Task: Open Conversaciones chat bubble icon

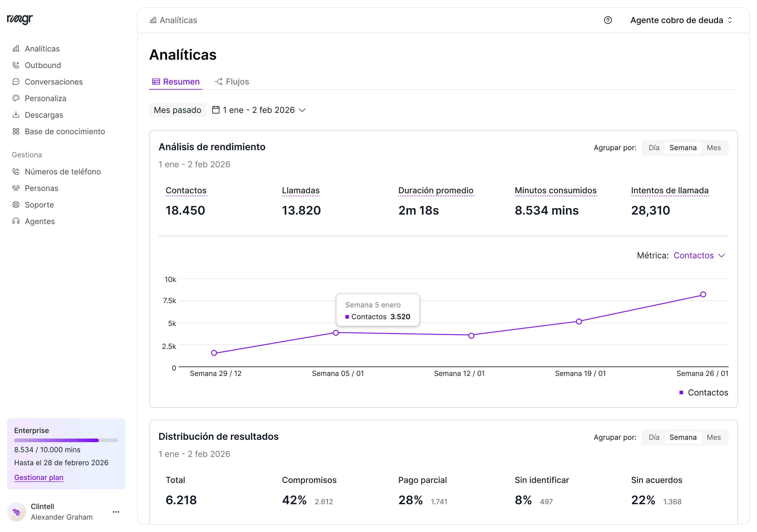Action: tap(16, 82)
